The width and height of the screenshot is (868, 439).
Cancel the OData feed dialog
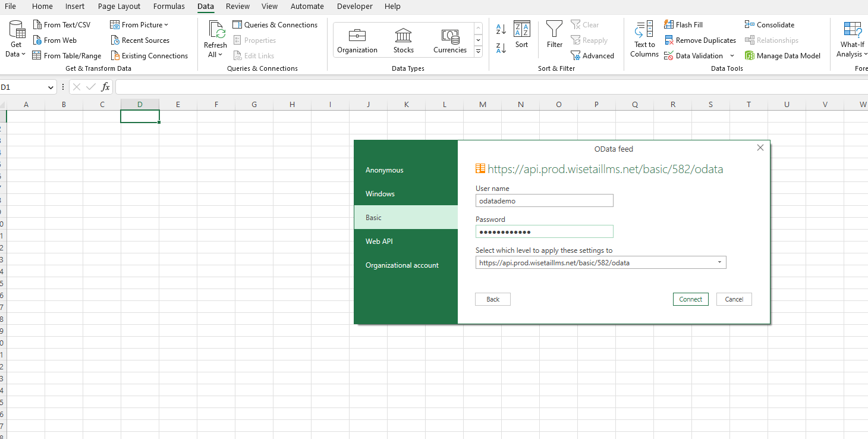click(x=734, y=299)
